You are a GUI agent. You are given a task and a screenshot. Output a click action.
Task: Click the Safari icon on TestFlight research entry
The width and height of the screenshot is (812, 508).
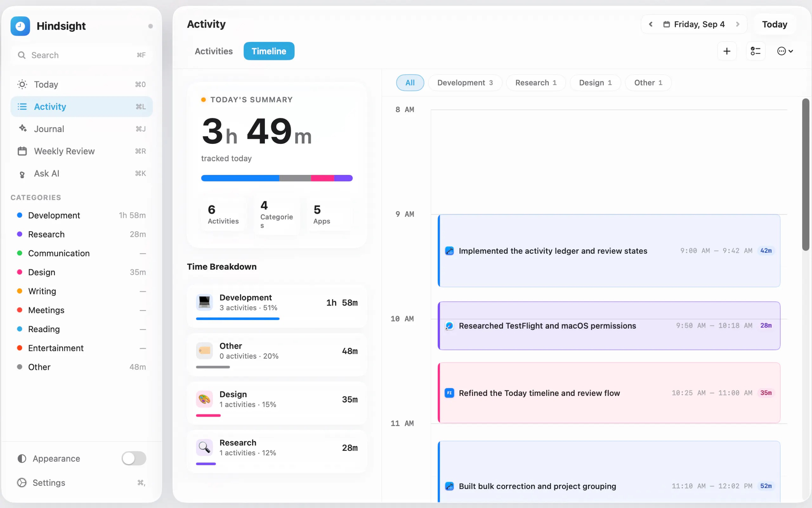(x=449, y=325)
